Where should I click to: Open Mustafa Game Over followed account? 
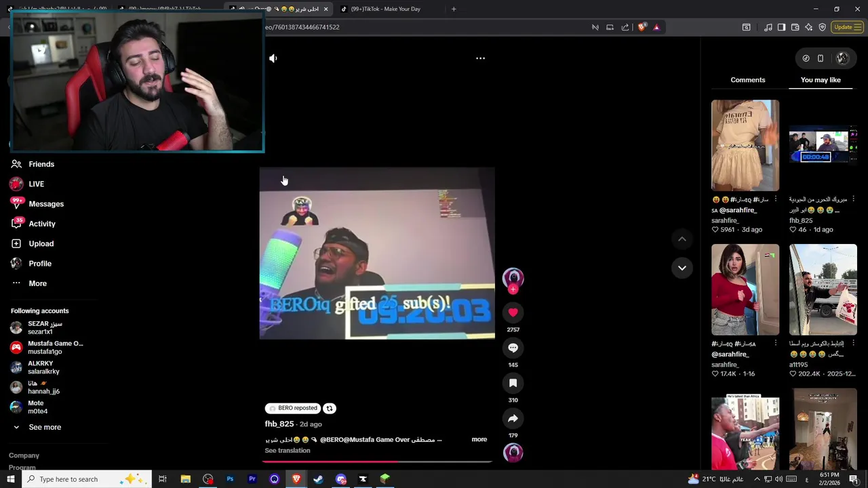point(47,348)
